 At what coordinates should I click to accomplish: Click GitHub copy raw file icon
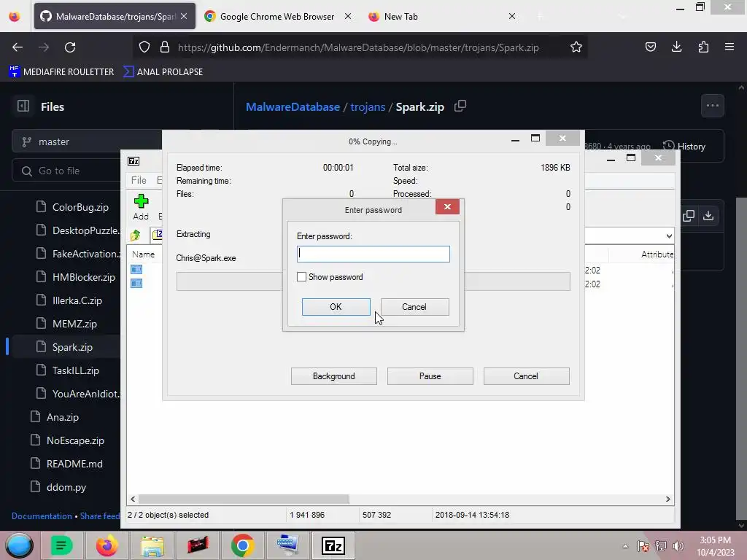[x=688, y=216]
